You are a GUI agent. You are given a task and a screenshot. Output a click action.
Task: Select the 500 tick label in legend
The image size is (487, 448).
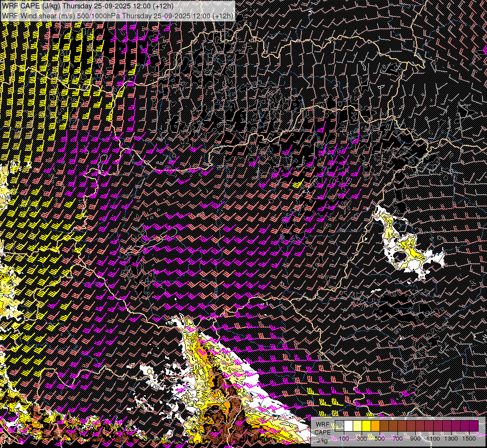[380, 439]
